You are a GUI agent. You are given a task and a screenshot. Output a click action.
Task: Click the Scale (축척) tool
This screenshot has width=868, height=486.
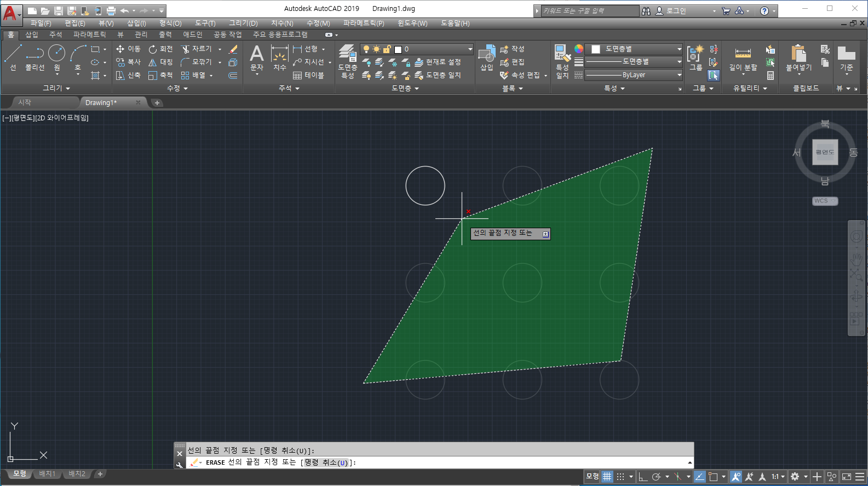[160, 75]
